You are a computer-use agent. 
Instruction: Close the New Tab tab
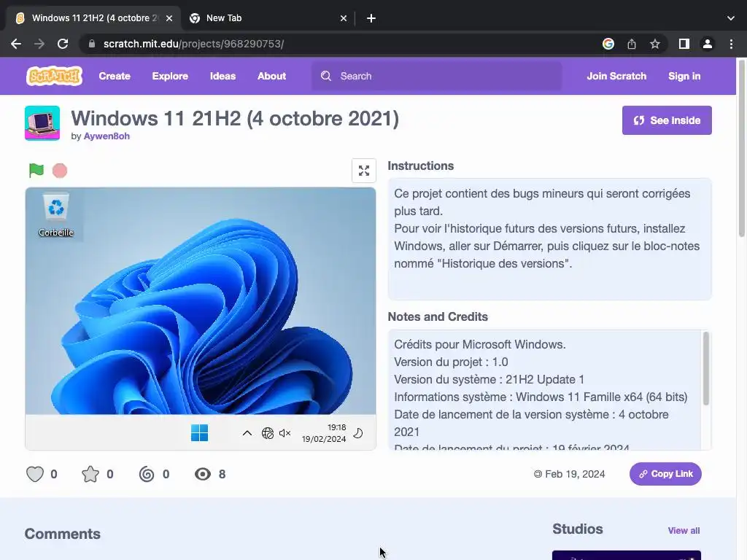point(344,18)
